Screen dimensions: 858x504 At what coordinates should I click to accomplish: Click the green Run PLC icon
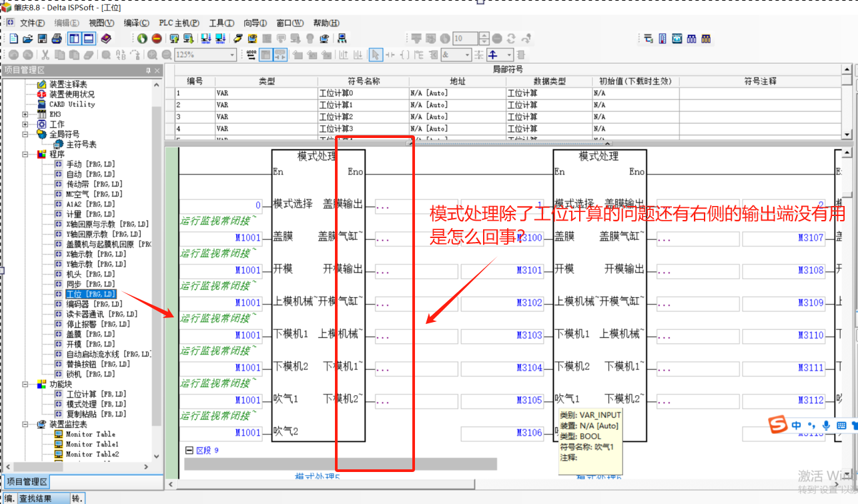pyautogui.click(x=142, y=39)
